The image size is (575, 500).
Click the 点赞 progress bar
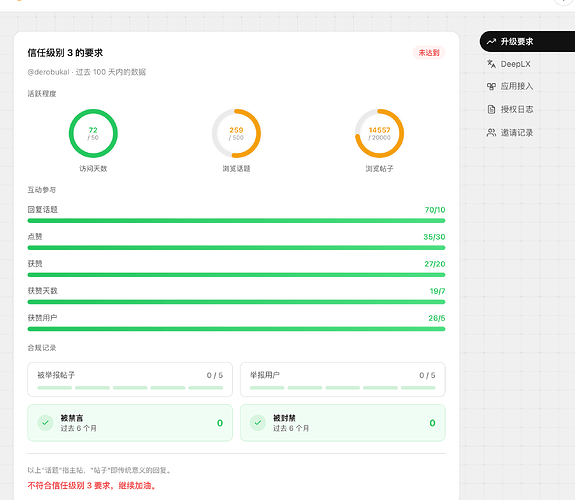click(236, 248)
